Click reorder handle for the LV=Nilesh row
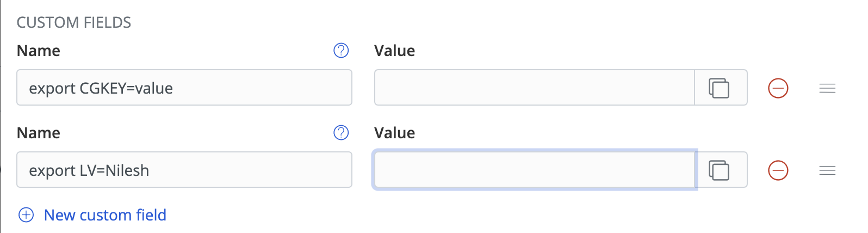868x233 pixels. pyautogui.click(x=827, y=170)
